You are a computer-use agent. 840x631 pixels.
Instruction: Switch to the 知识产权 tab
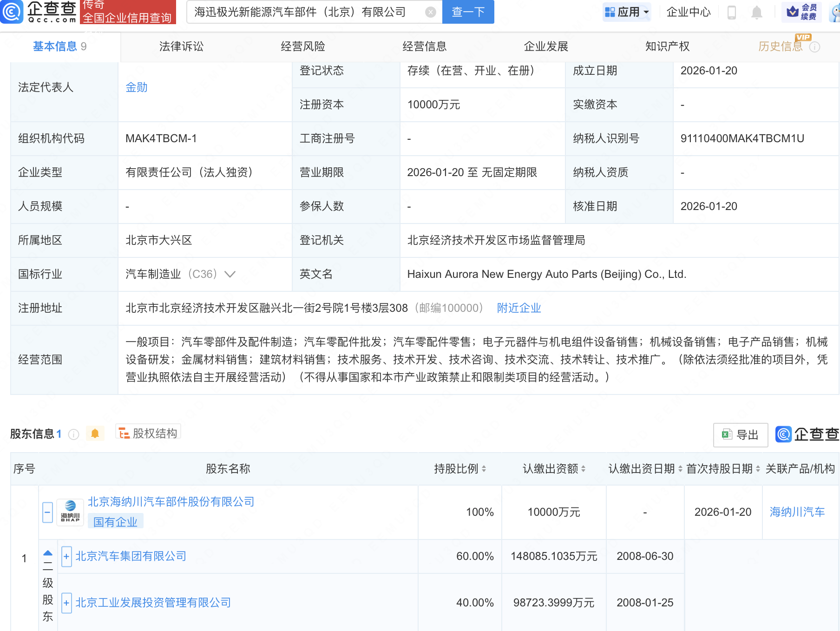tap(667, 46)
